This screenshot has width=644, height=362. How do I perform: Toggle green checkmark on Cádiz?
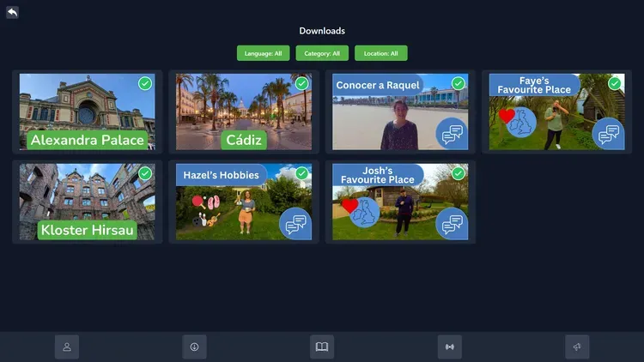302,84
